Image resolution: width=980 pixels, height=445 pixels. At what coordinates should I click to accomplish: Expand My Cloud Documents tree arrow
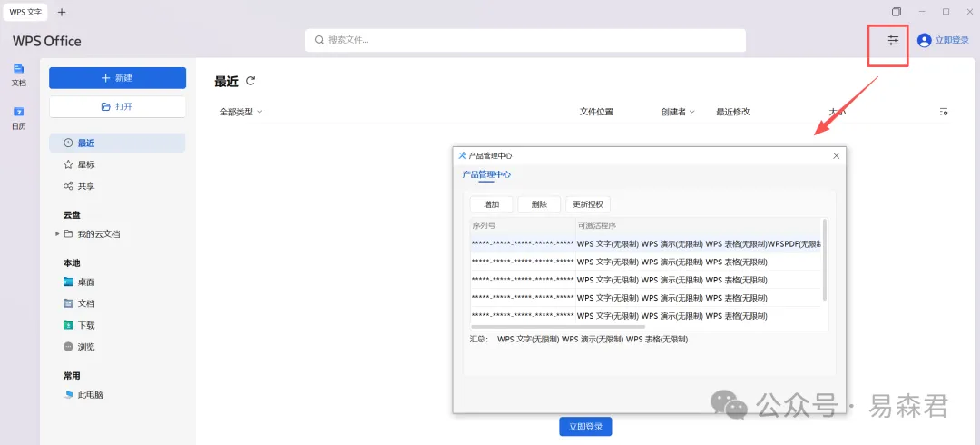57,234
